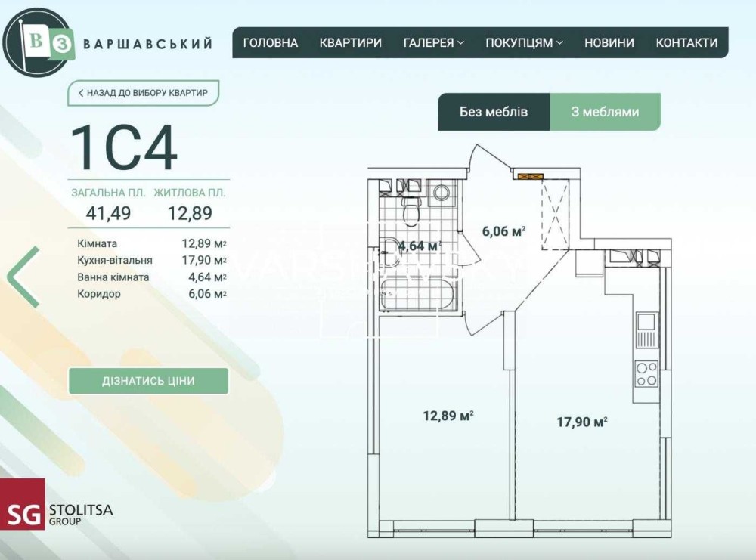This screenshot has width=756, height=560.
Task: Switch to З меблями view
Action: click(x=605, y=112)
